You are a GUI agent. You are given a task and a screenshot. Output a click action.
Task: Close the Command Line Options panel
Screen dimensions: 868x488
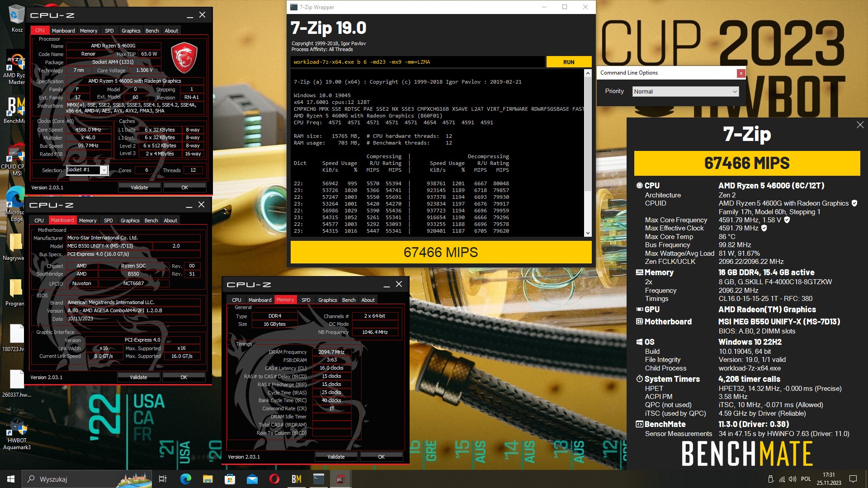[741, 73]
